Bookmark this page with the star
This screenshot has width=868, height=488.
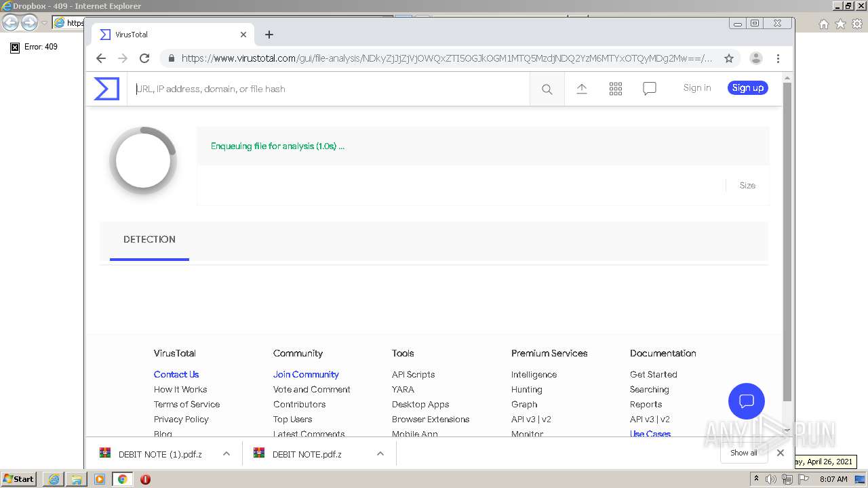(729, 58)
